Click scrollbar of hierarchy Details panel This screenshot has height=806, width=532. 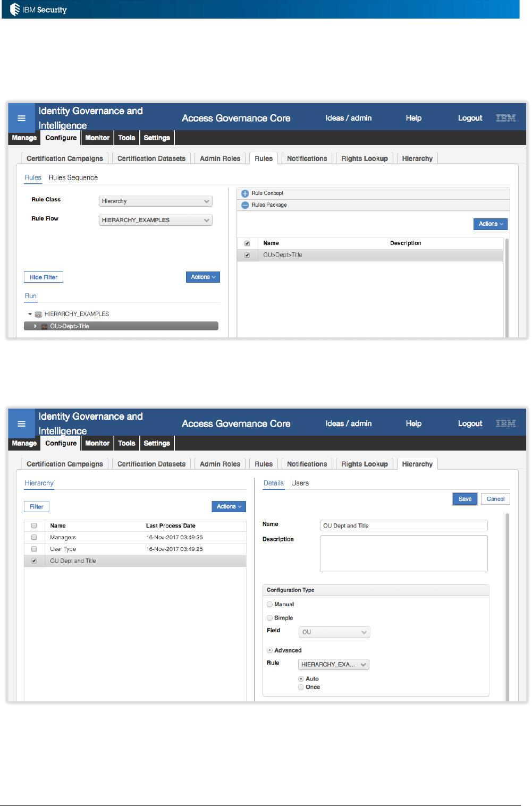click(507, 607)
